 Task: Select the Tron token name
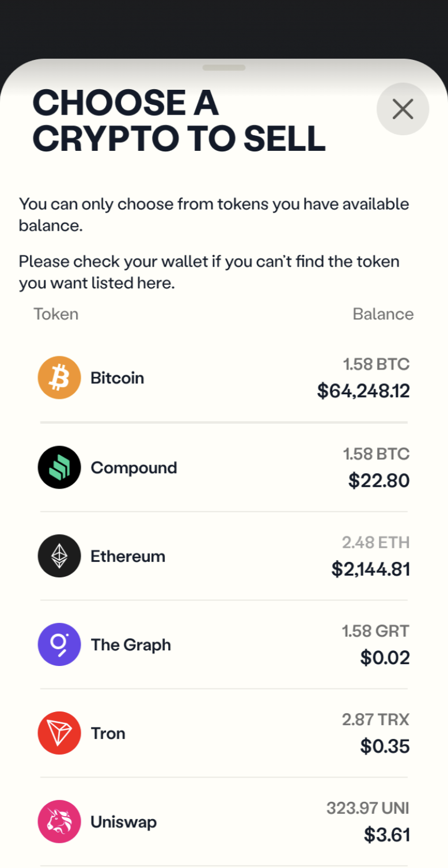click(x=108, y=733)
